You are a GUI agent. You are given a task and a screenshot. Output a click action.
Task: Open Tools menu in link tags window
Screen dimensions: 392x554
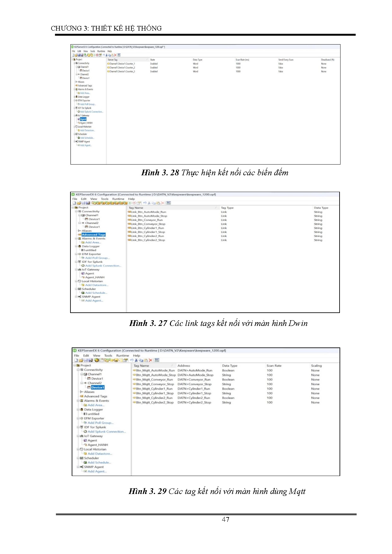coord(105,199)
